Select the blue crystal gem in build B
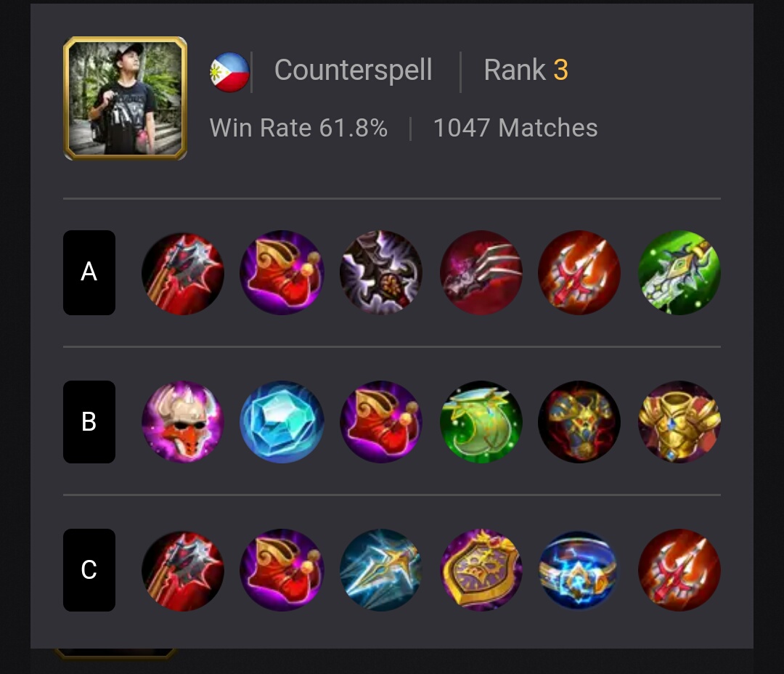The height and width of the screenshot is (674, 784). pyautogui.click(x=282, y=422)
